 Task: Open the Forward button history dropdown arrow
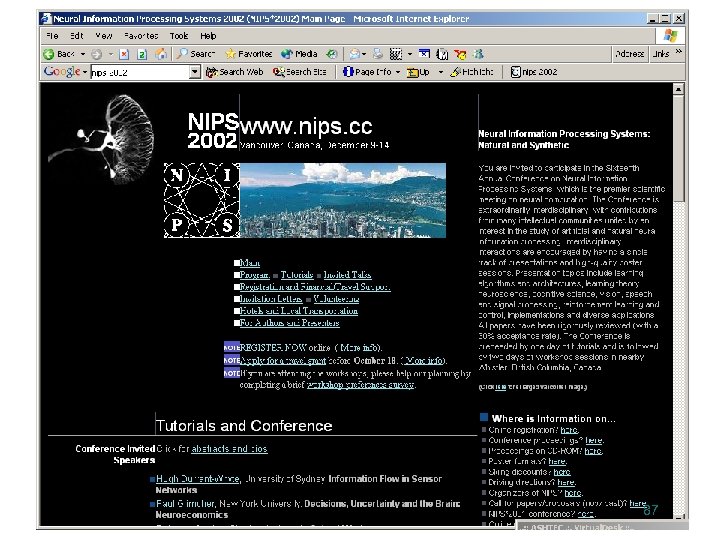click(x=111, y=54)
